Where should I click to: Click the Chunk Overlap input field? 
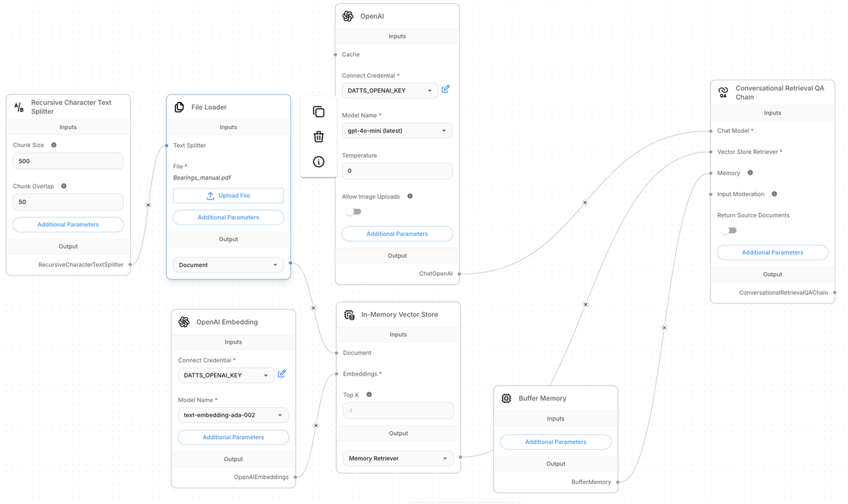(68, 202)
